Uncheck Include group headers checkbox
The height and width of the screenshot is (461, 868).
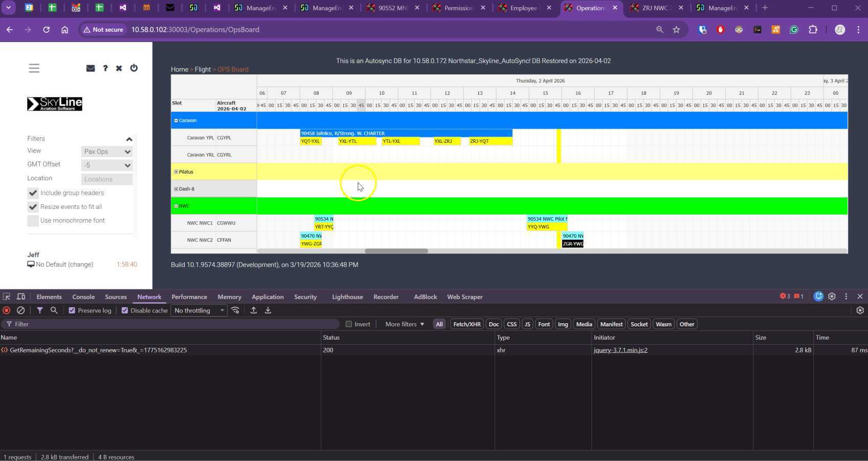tap(33, 193)
